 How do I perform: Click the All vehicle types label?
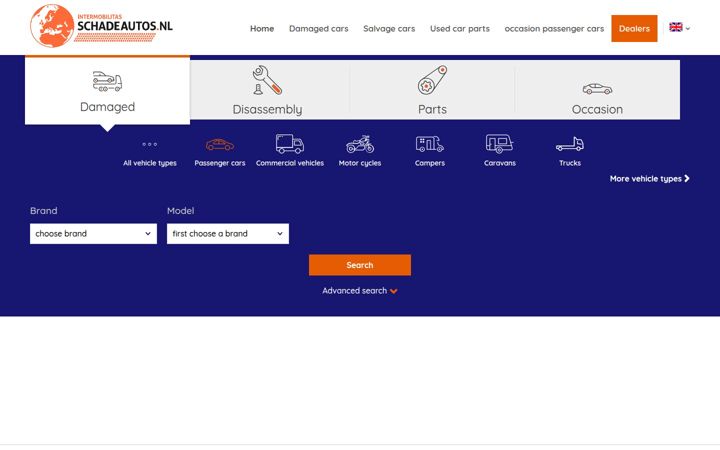pos(150,163)
